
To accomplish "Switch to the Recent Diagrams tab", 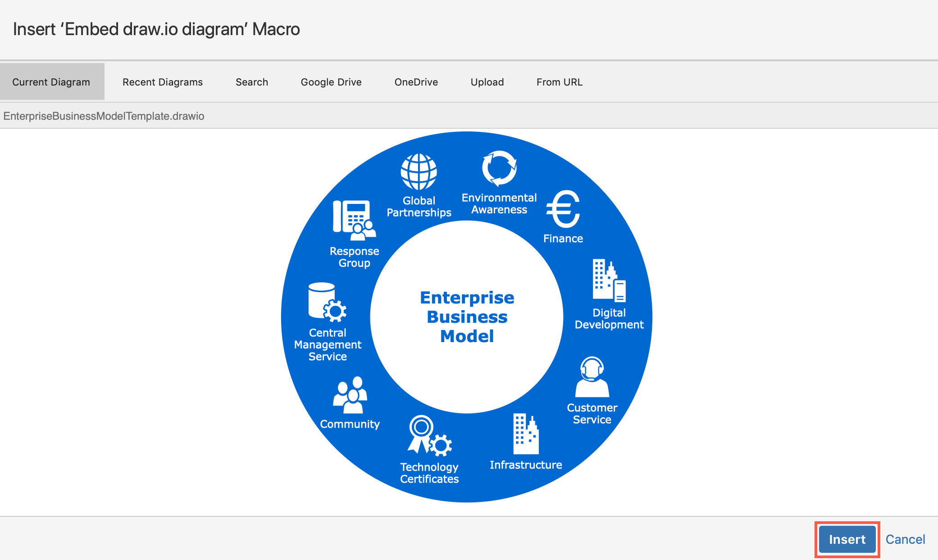I will coord(162,81).
